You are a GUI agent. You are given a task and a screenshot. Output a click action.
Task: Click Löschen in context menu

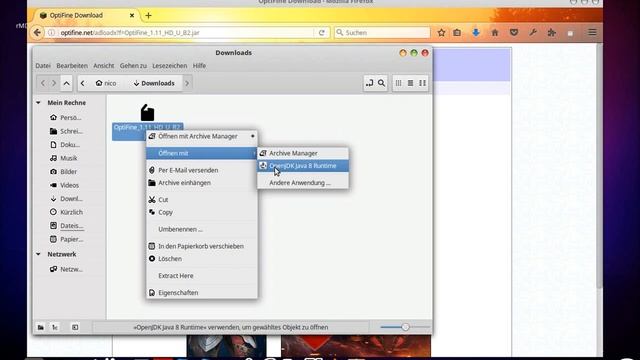point(202,259)
